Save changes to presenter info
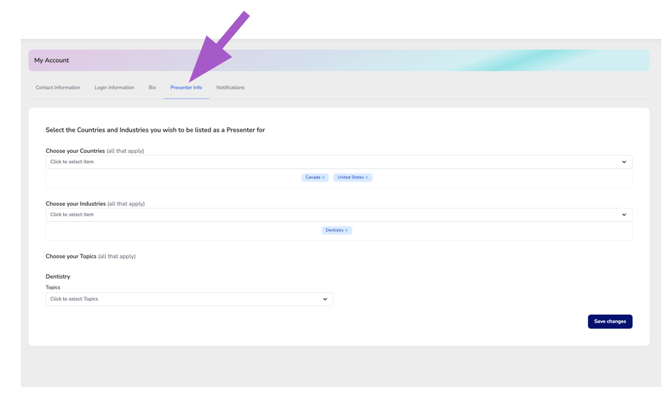670x393 pixels. pyautogui.click(x=610, y=321)
